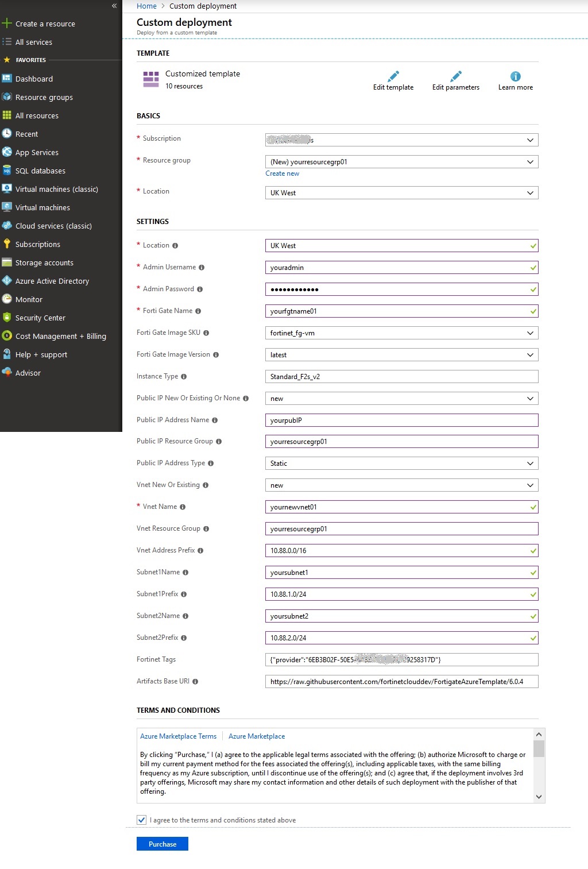588x869 pixels.
Task: Click the Edit template pencil icon
Action: pyautogui.click(x=393, y=76)
